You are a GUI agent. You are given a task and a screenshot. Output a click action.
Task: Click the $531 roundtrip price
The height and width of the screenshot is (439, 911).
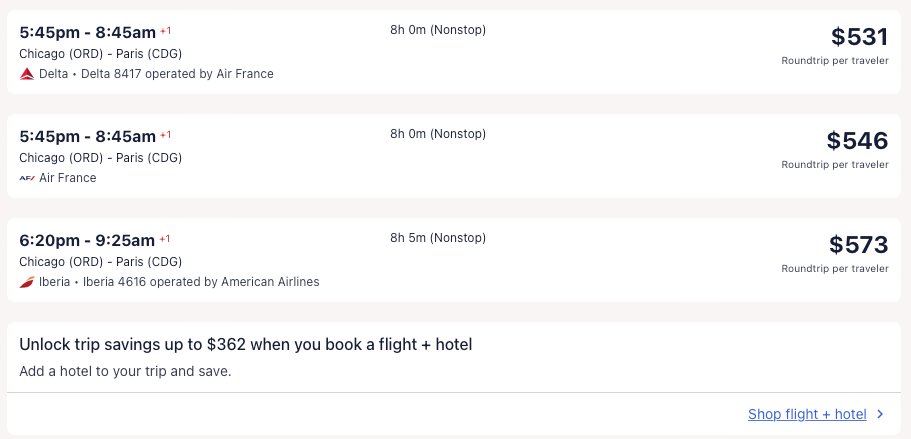[859, 37]
